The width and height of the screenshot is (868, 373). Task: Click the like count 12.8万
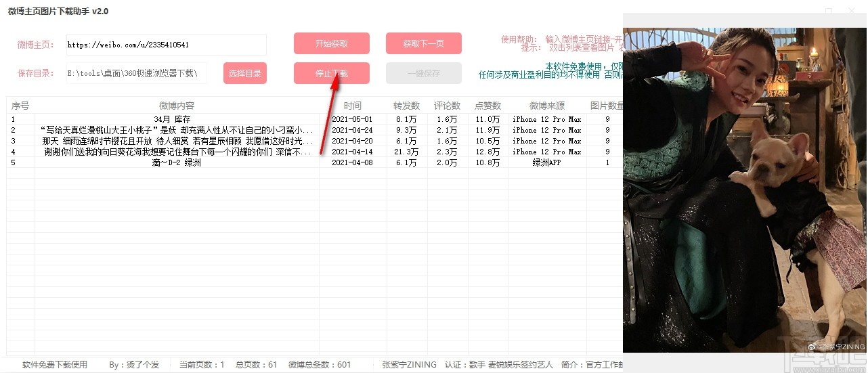point(488,152)
